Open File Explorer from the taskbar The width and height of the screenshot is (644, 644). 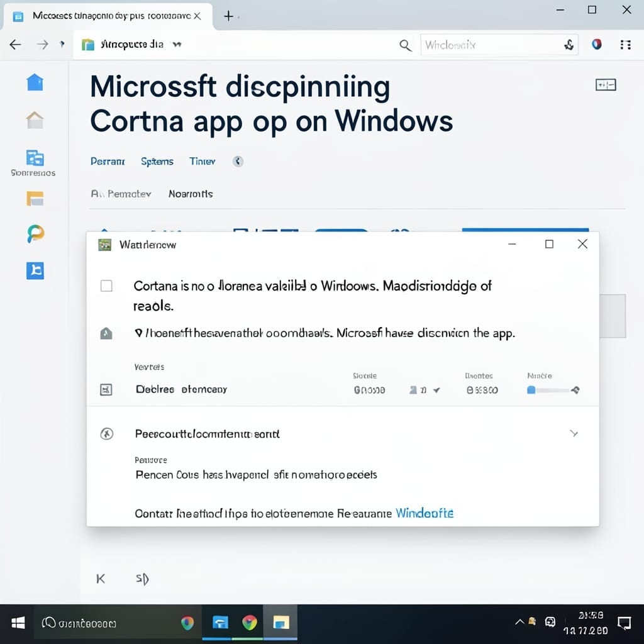point(281,623)
